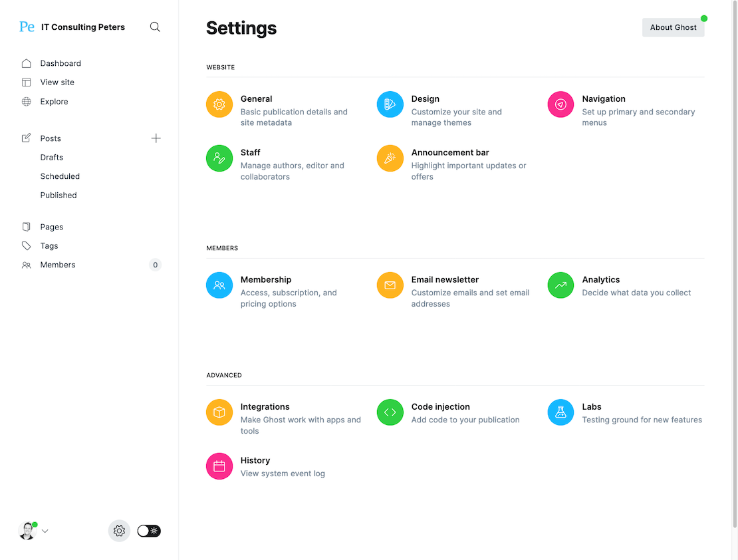The height and width of the screenshot is (560, 738).
Task: Open General settings via the gear icon
Action: (x=219, y=104)
